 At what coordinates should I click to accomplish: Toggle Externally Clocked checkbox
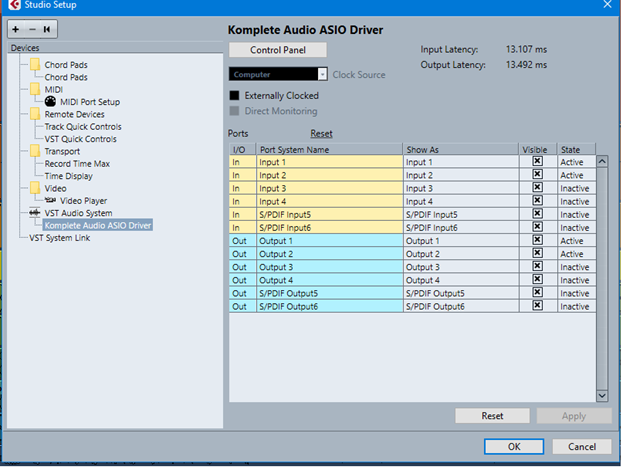pyautogui.click(x=234, y=95)
